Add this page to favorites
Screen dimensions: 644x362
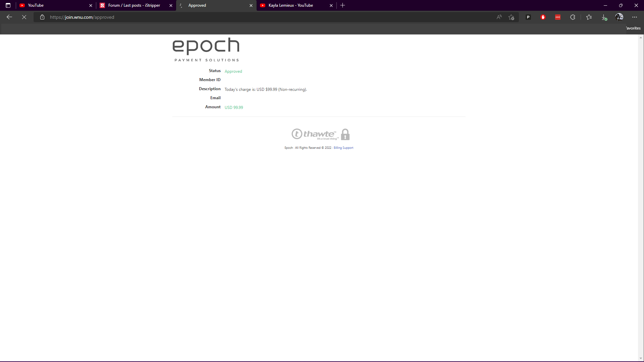[511, 17]
